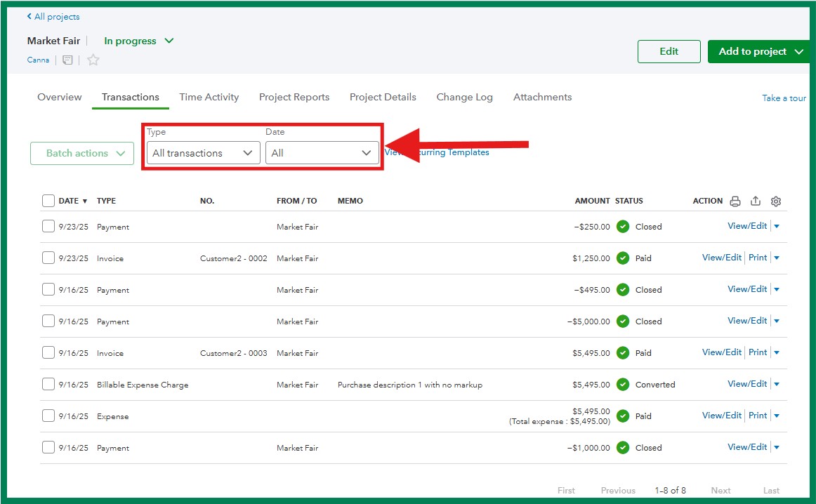
Task: Click the Edit button
Action: point(669,51)
